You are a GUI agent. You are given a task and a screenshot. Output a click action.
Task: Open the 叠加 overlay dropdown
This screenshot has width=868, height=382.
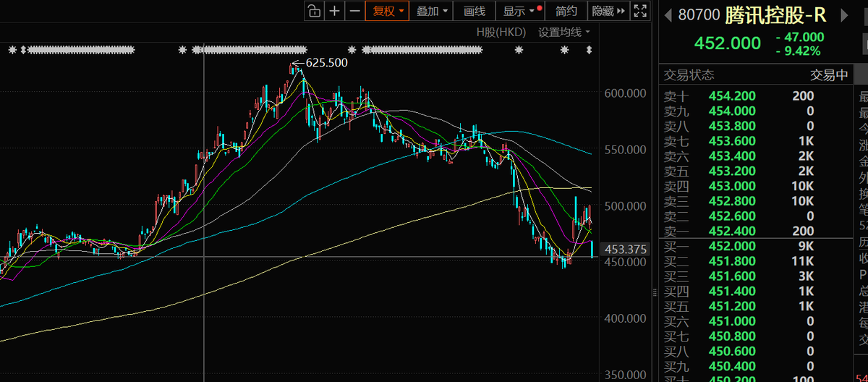pos(433,10)
